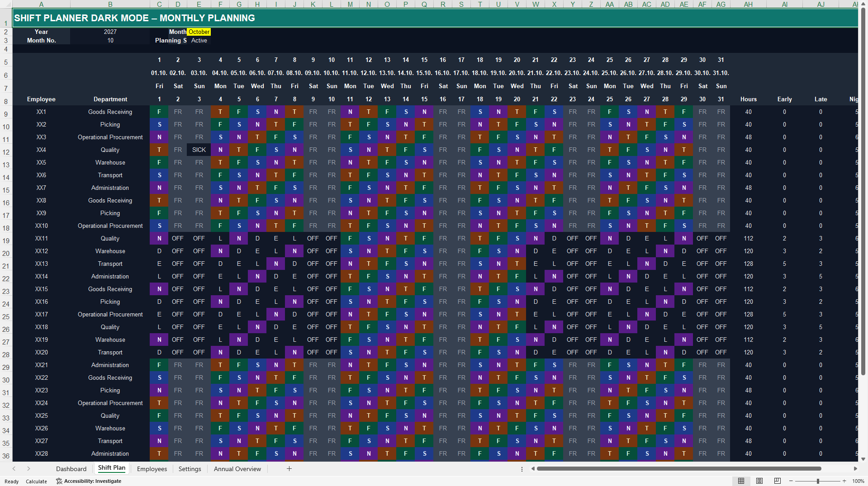Select XX13 hours value 128
Viewport: 868px width, 486px height.
(748, 264)
